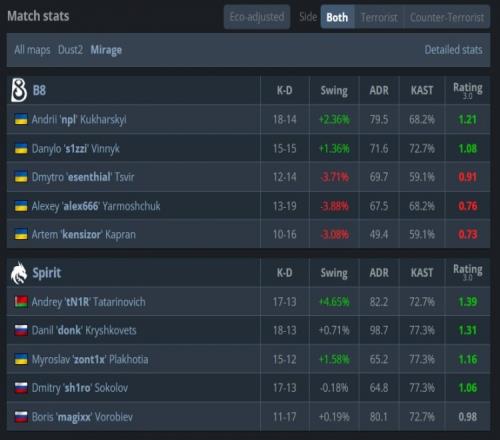
Task: Switch to the Dust2 map tab
Action: pos(70,50)
